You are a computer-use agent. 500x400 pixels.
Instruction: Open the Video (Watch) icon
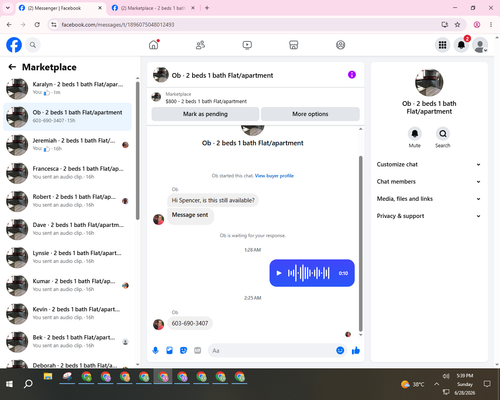click(247, 45)
